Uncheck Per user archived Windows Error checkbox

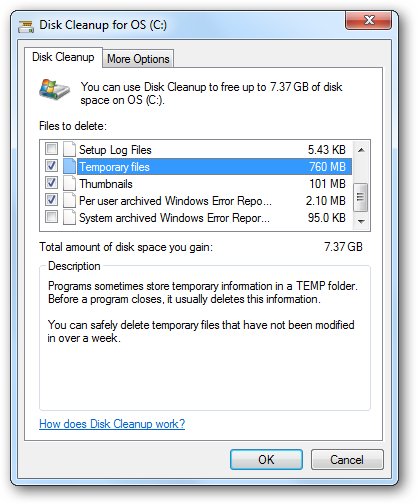click(51, 199)
